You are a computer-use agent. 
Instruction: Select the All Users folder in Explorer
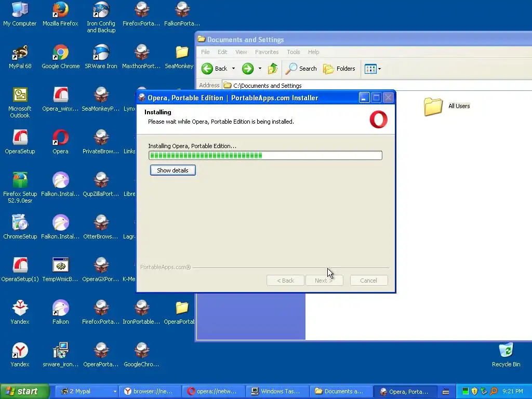[447, 106]
